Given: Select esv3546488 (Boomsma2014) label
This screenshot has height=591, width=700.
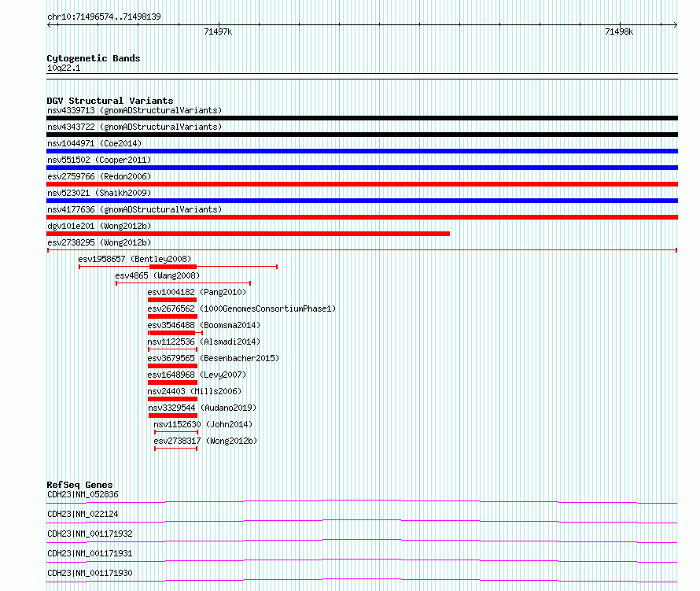Looking at the screenshot, I should click(x=204, y=325).
